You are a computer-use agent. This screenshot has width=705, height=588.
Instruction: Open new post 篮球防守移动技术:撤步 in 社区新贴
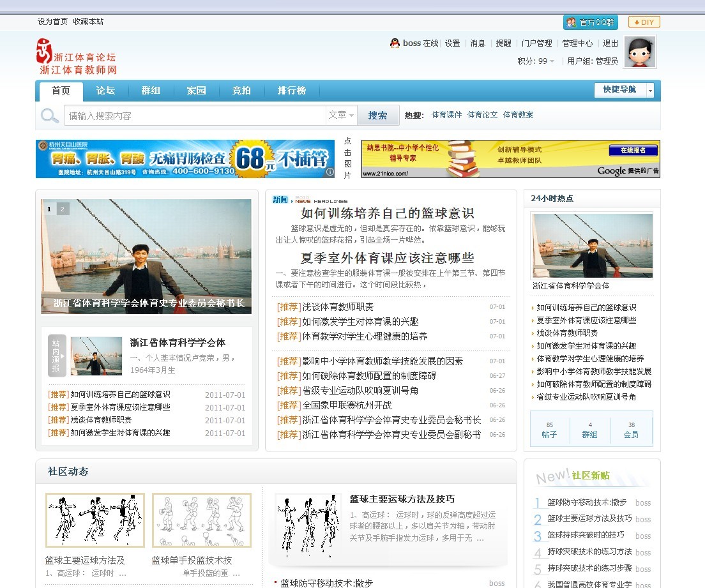click(x=587, y=502)
